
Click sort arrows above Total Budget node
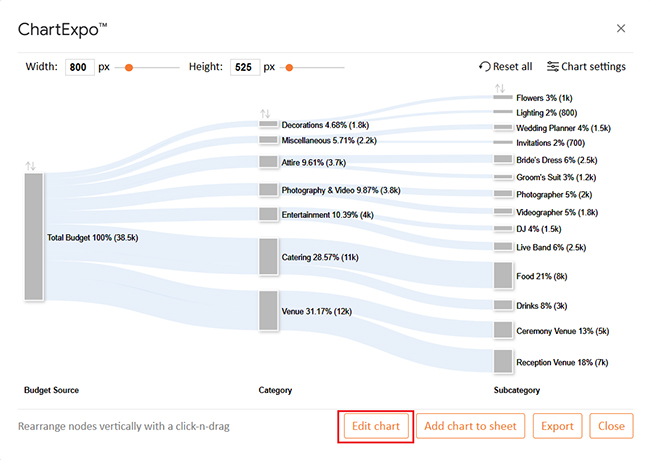point(31,165)
